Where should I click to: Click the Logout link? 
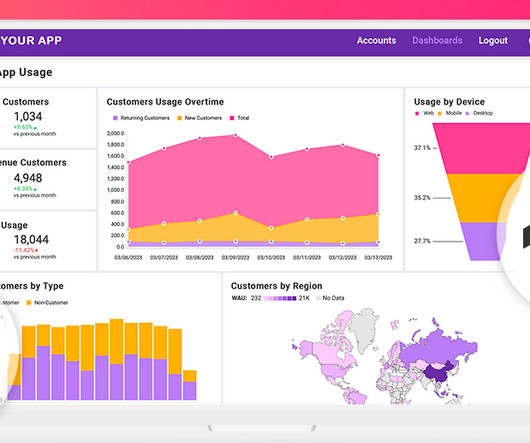(493, 41)
